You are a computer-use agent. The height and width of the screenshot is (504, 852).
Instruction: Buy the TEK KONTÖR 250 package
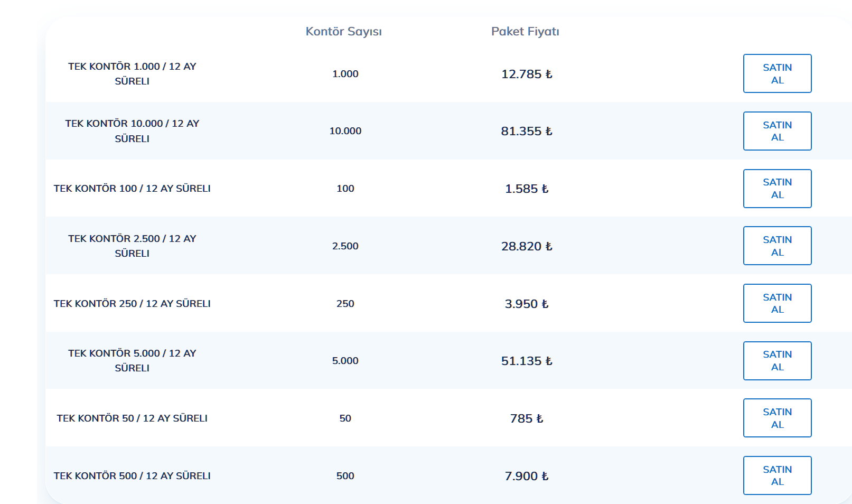pyautogui.click(x=777, y=303)
